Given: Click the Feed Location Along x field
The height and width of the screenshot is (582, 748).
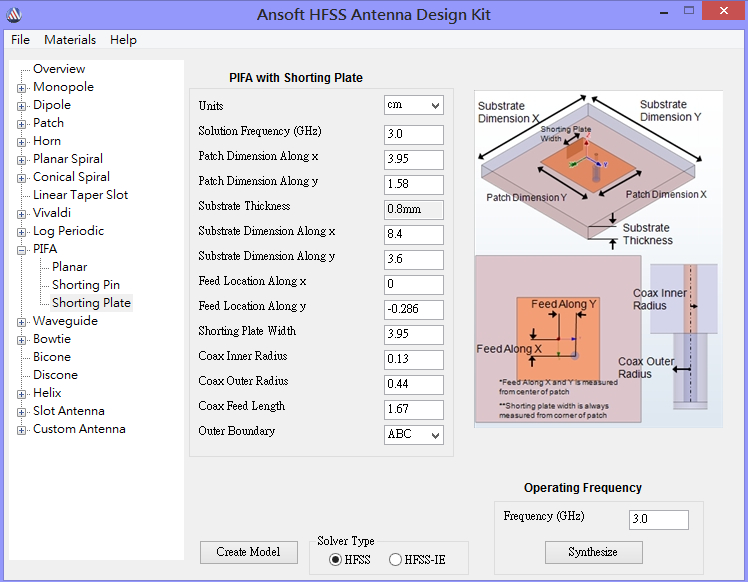Looking at the screenshot, I should point(414,285).
